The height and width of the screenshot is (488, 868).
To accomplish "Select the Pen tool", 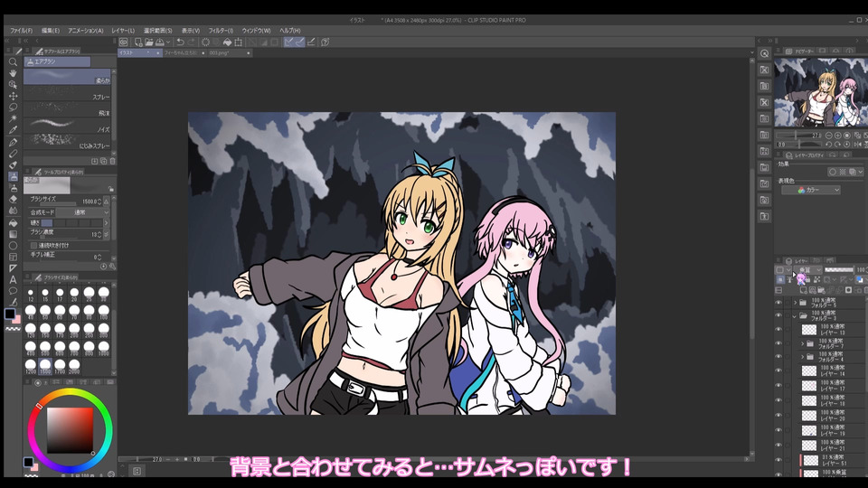I will click(13, 142).
